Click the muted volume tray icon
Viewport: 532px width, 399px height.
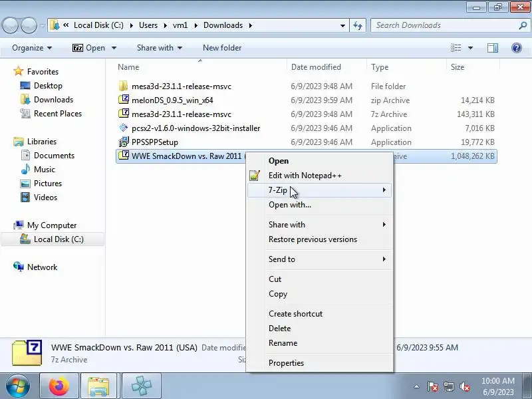[464, 387]
